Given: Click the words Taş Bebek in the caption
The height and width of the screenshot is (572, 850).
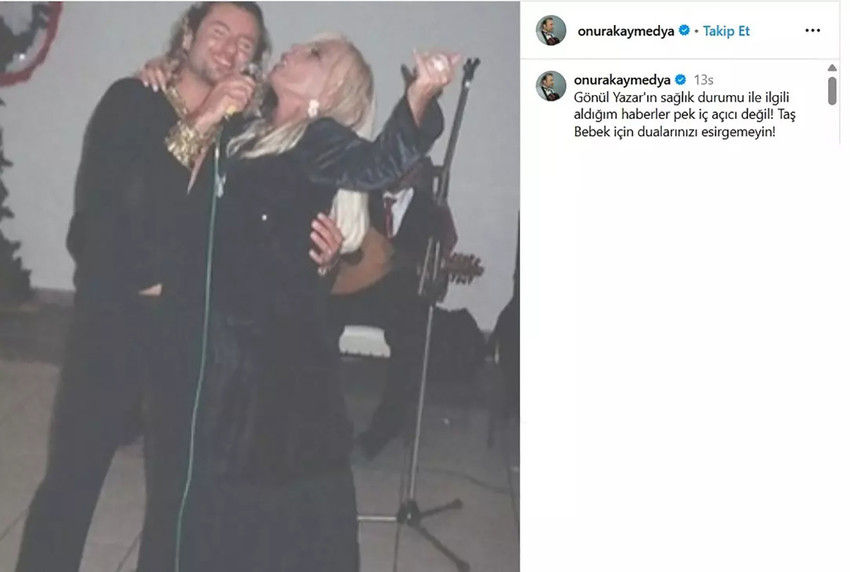Looking at the screenshot, I should pyautogui.click(x=684, y=123).
